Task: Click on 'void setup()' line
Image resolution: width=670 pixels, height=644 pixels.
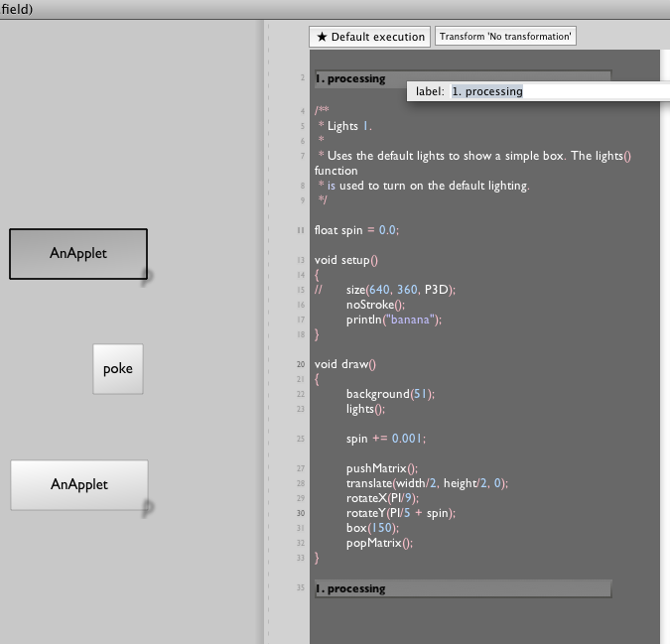Action: [346, 260]
